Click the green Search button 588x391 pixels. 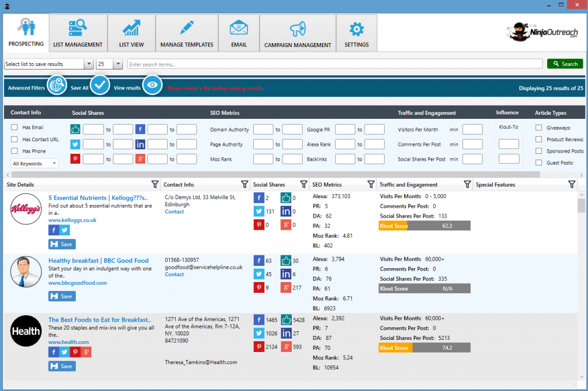[x=565, y=64]
